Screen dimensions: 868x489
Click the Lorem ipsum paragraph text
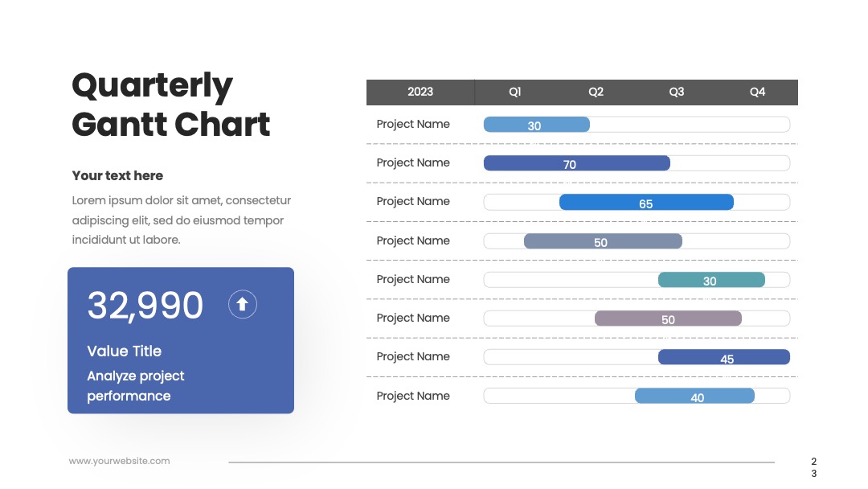coord(182,220)
